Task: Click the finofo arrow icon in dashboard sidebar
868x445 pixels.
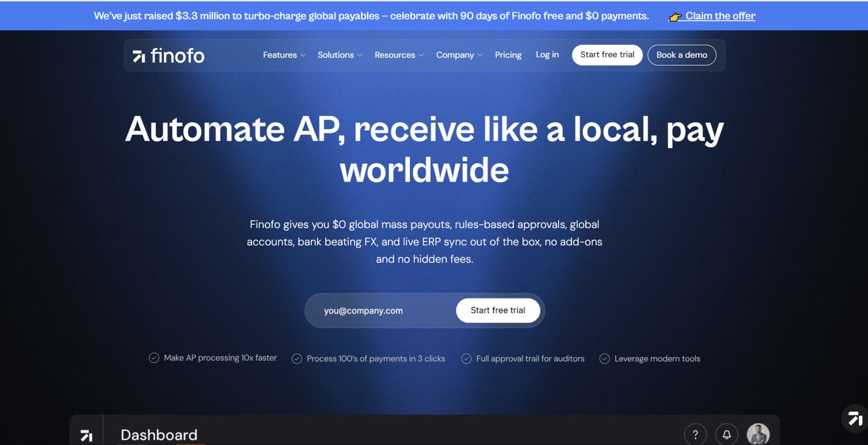Action: point(86,435)
